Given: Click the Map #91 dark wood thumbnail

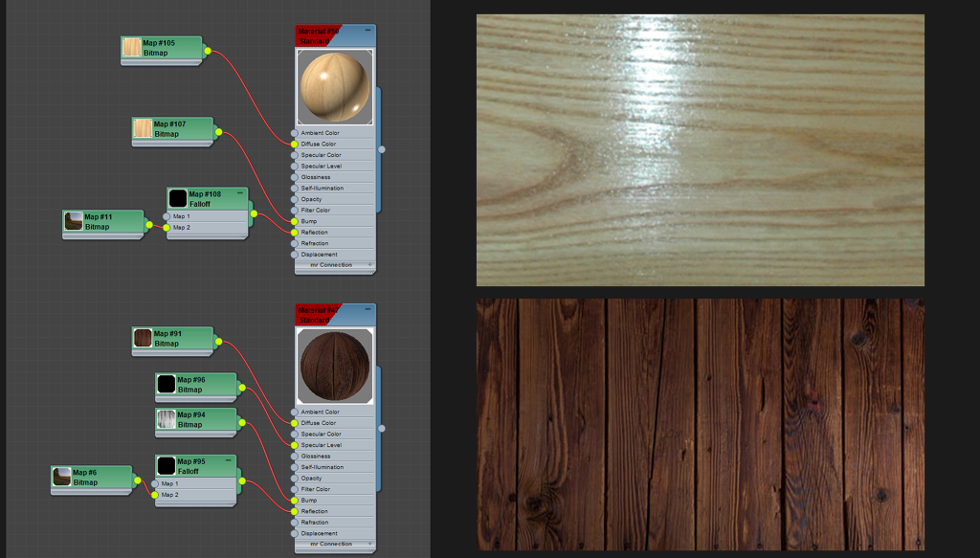Looking at the screenshot, I should pos(143,338).
